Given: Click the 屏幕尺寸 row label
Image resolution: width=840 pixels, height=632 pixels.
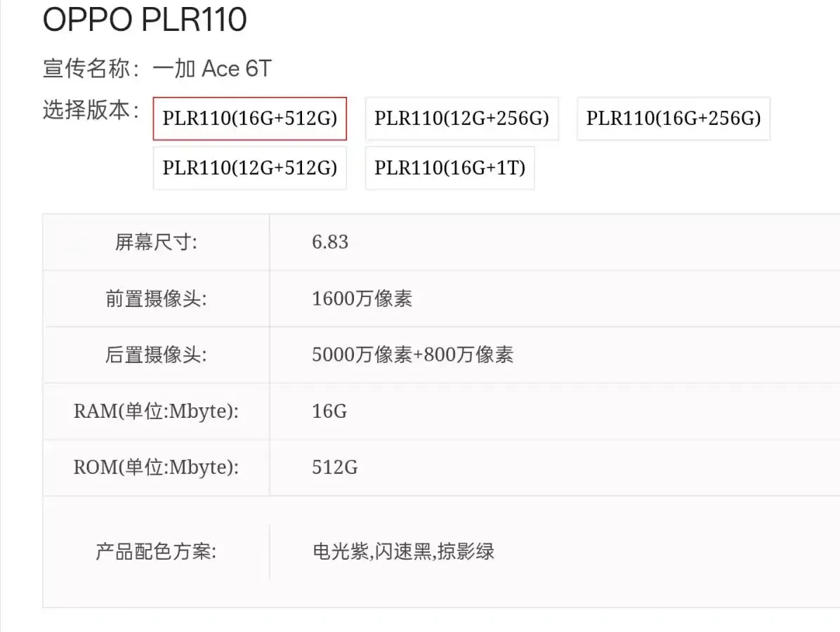Looking at the screenshot, I should pyautogui.click(x=156, y=242).
